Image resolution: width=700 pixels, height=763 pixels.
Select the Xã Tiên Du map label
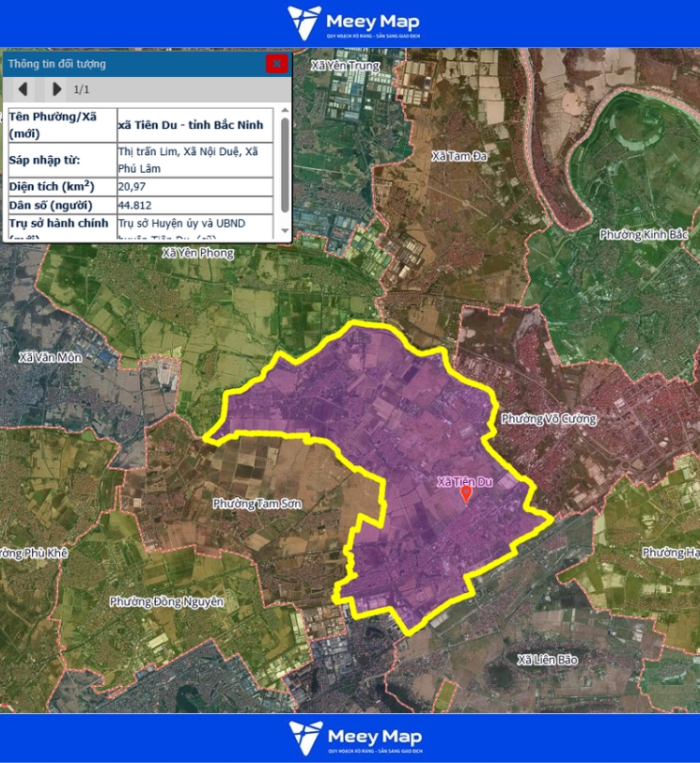pyautogui.click(x=464, y=482)
